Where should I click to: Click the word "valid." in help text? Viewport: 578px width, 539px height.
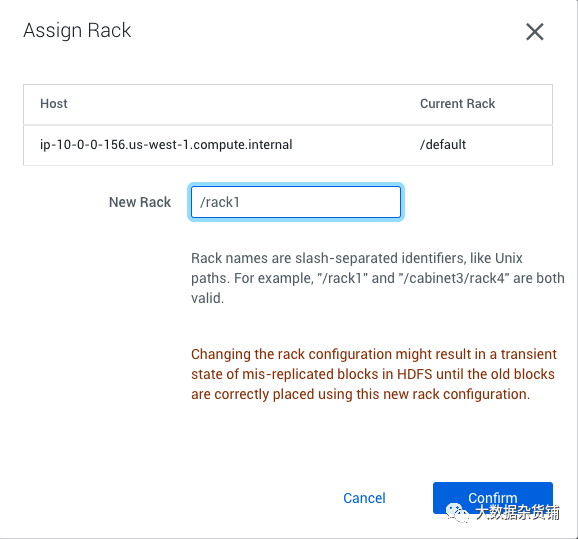[207, 298]
